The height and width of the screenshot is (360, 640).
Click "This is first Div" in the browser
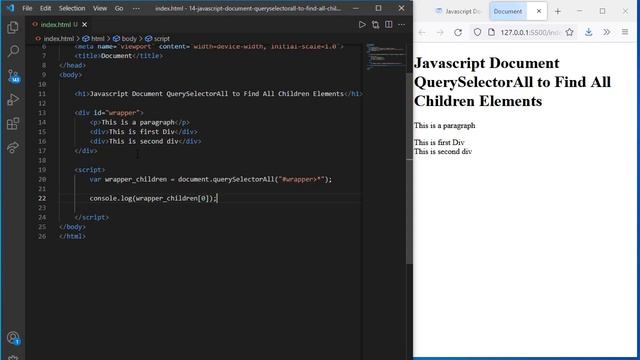[439, 142]
